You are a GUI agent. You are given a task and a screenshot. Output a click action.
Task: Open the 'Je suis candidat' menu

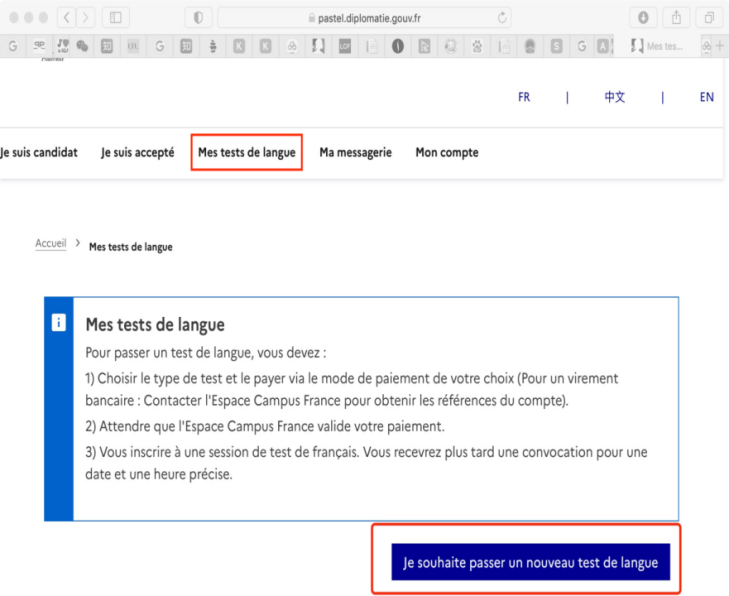click(39, 152)
